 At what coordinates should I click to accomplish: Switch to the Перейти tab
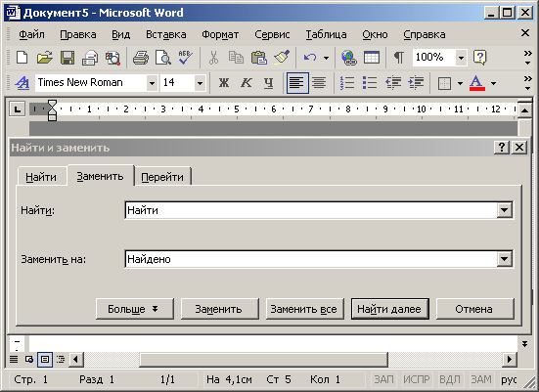click(x=162, y=177)
